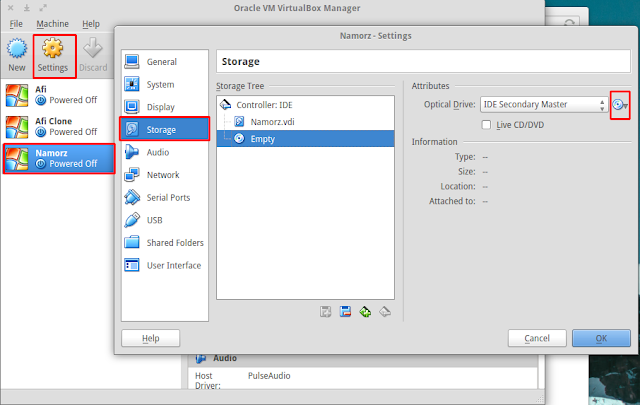Click the 'Attached to:' information label
The height and width of the screenshot is (405, 640).
[452, 201]
